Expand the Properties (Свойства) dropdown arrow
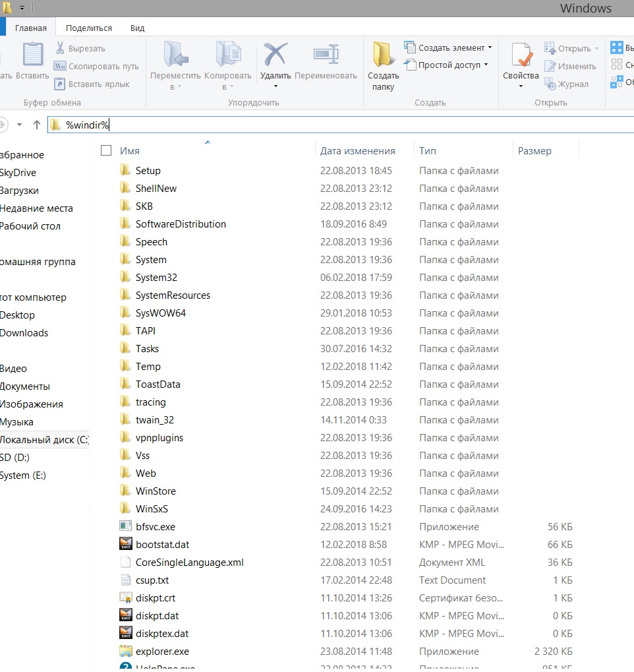The width and height of the screenshot is (634, 672). coord(521,86)
